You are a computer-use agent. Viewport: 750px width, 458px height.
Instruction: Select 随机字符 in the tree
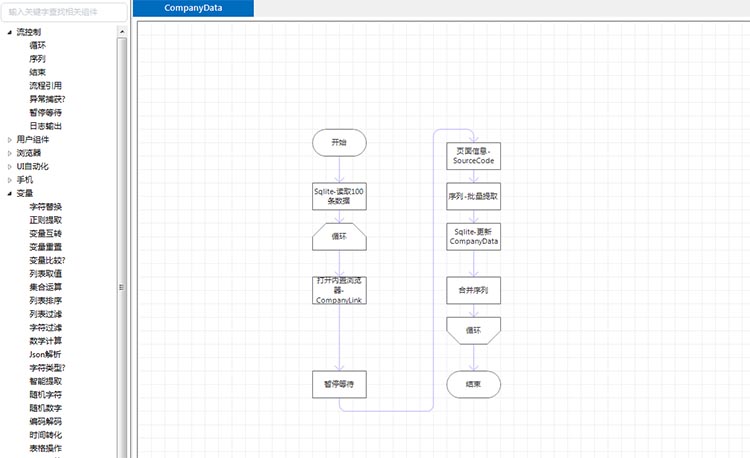45,394
